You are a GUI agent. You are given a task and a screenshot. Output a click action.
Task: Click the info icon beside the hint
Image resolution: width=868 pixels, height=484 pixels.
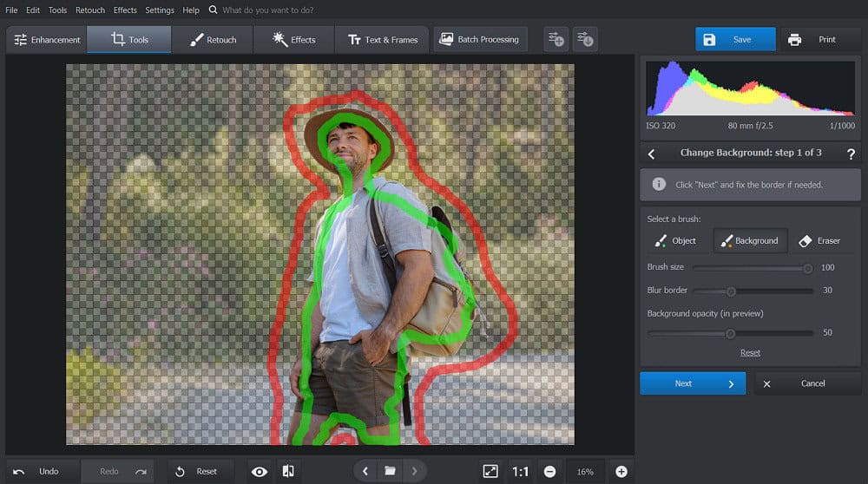coord(659,184)
